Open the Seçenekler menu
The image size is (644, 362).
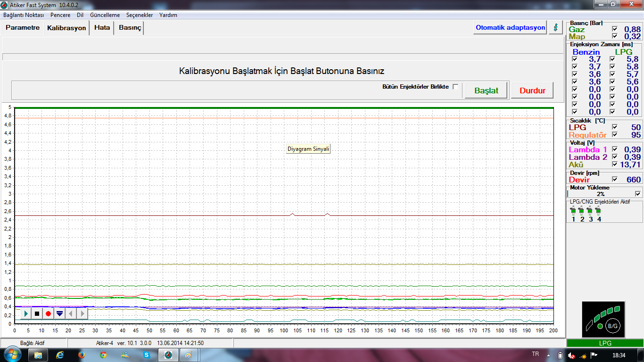(x=140, y=15)
